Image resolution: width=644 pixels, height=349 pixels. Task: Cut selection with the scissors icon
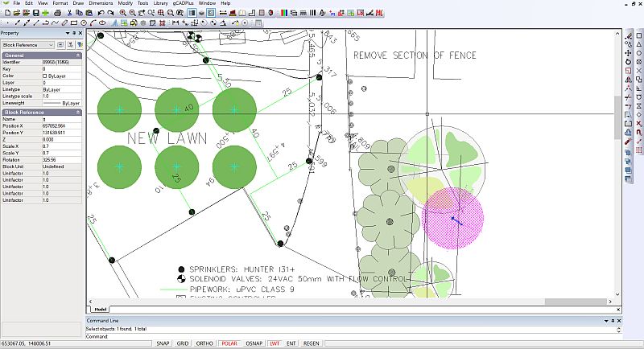click(x=69, y=13)
